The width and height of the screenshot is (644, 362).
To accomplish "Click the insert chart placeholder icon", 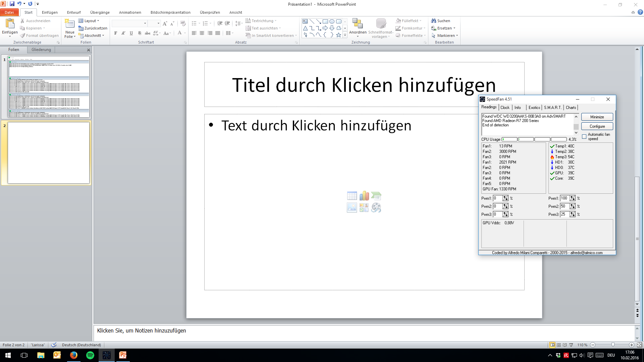I will [x=364, y=196].
